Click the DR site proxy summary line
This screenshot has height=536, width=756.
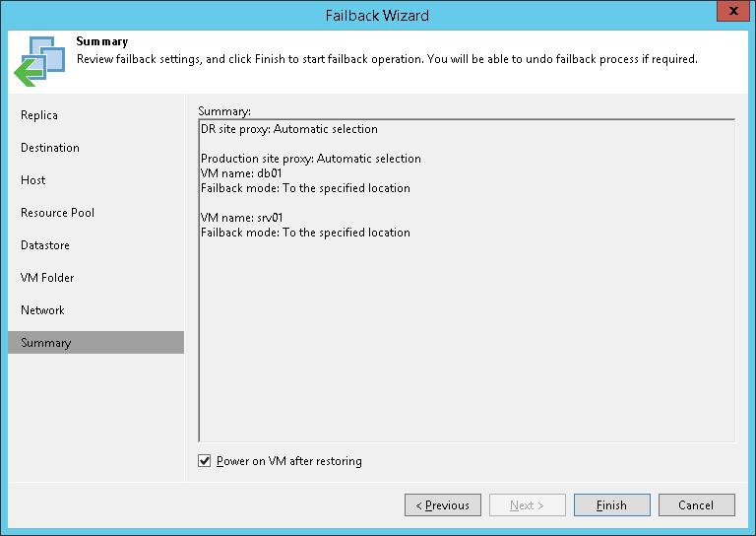point(289,129)
